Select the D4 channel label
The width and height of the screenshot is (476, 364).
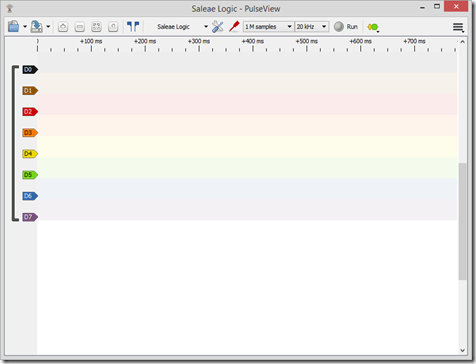pos(30,154)
